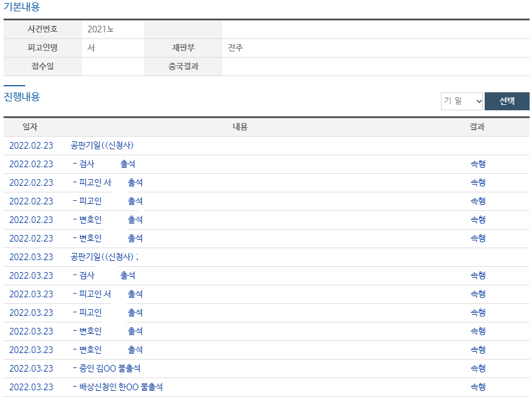
Task: Select 검사 출석 entry on 2022.02.23
Action: click(104, 164)
